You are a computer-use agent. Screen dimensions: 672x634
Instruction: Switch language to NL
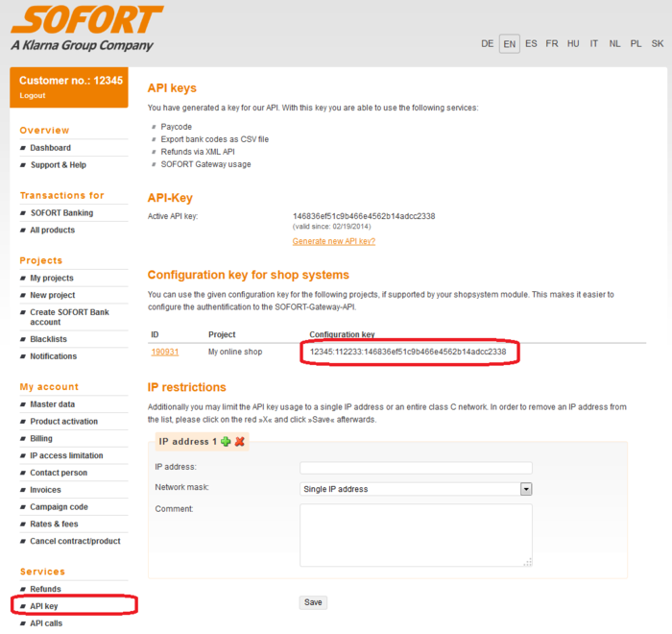(614, 44)
